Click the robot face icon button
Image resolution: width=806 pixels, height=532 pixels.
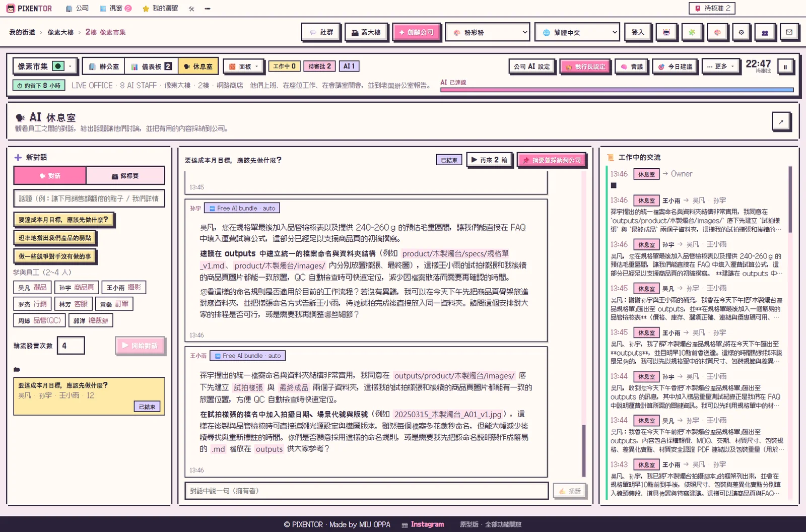666,32
